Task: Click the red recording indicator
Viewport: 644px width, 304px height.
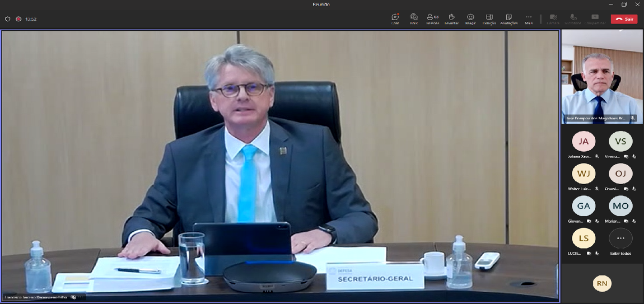Action: [x=18, y=19]
